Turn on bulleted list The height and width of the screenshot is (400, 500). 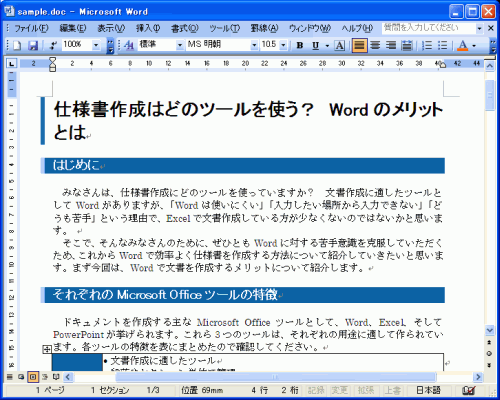click(442, 45)
